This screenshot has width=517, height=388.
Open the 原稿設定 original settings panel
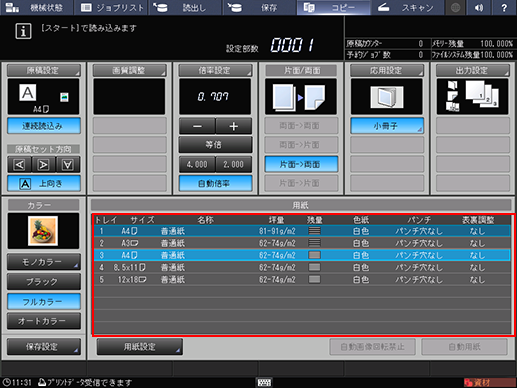(44, 70)
